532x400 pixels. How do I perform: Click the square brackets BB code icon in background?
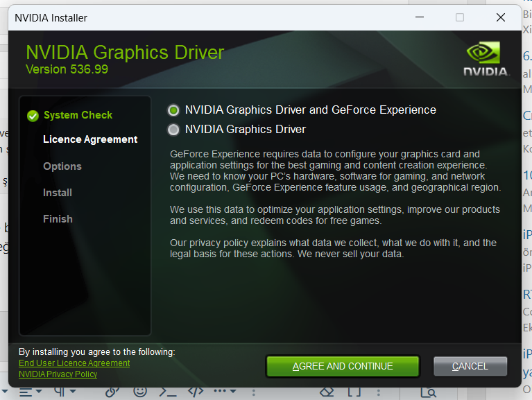pyautogui.click(x=354, y=392)
